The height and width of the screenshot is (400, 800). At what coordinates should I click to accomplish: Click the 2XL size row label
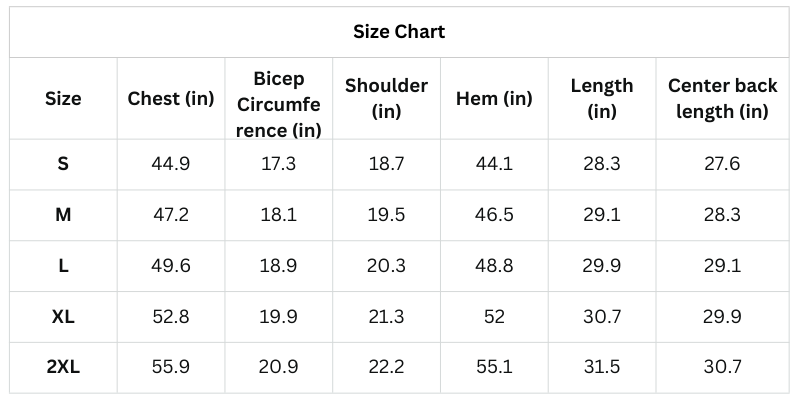[x=63, y=367]
